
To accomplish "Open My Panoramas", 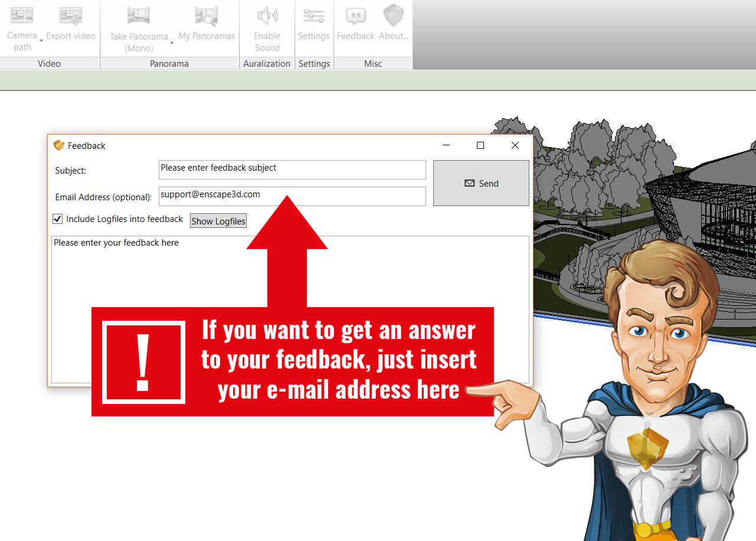I will click(207, 15).
